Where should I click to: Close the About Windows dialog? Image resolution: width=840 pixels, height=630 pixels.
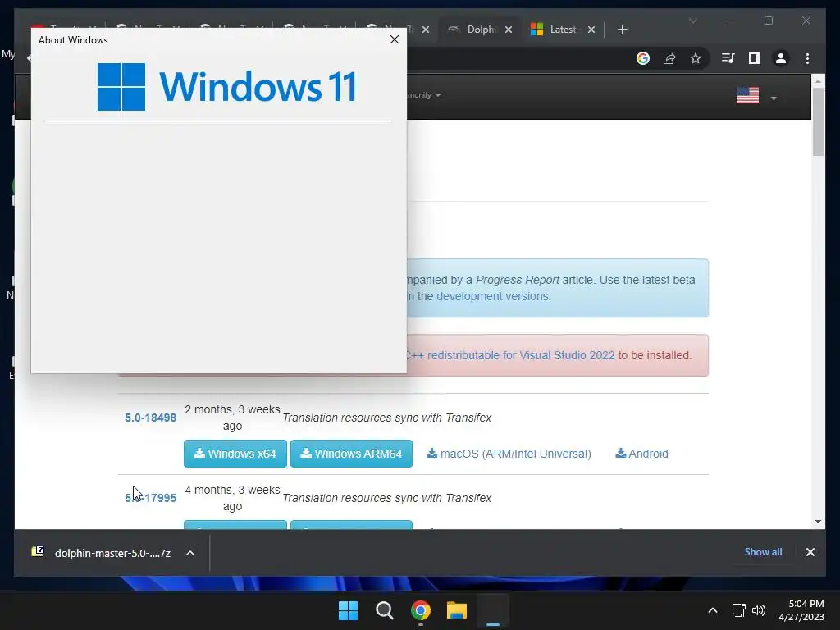point(395,39)
